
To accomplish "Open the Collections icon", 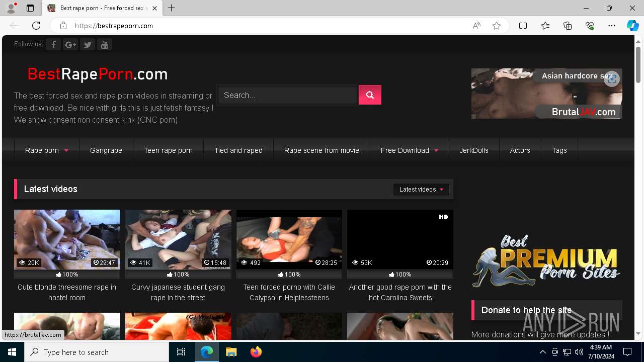I will [x=568, y=26].
